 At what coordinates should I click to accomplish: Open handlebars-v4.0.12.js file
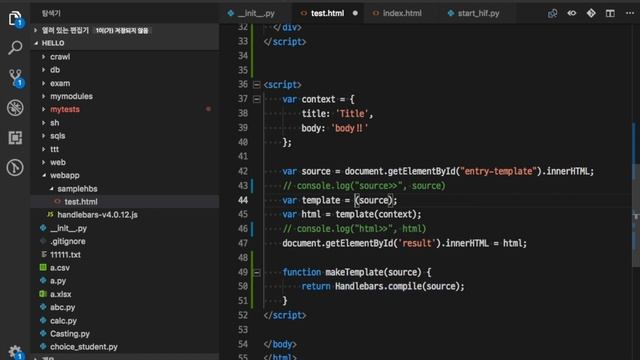pos(97,214)
